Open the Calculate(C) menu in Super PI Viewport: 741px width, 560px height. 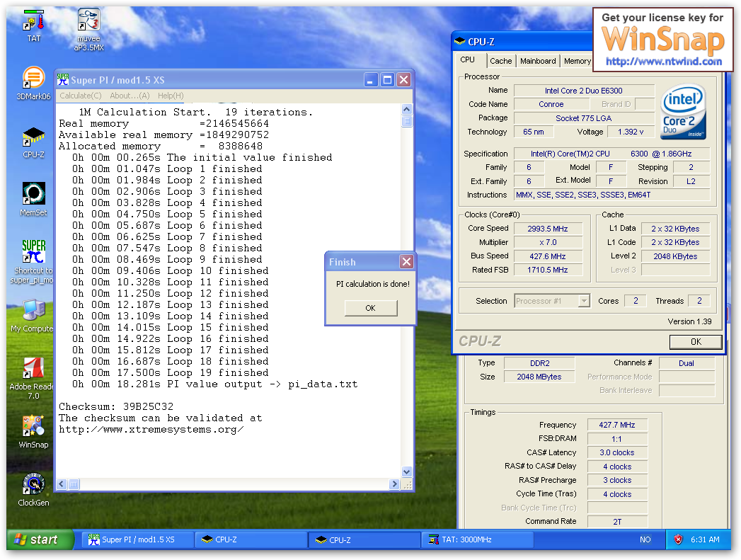pos(81,96)
